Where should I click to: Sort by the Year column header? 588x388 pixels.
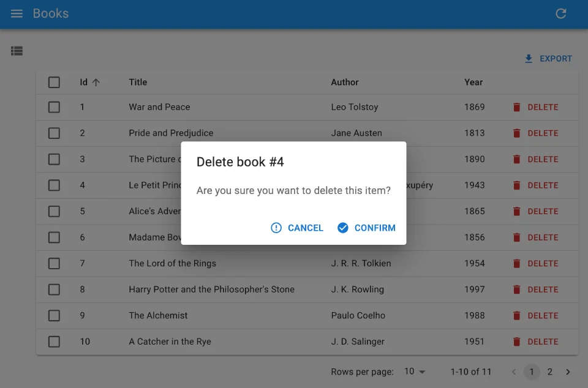(x=473, y=82)
